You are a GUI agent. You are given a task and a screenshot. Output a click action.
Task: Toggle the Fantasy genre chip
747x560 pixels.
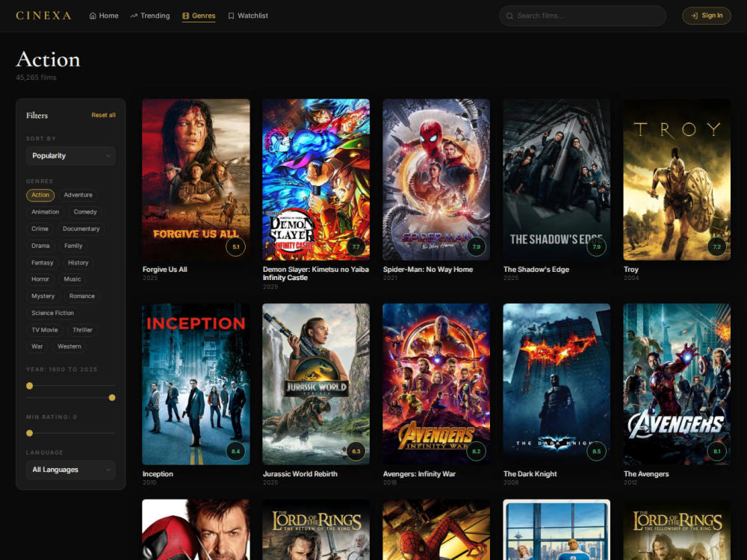pyautogui.click(x=43, y=263)
